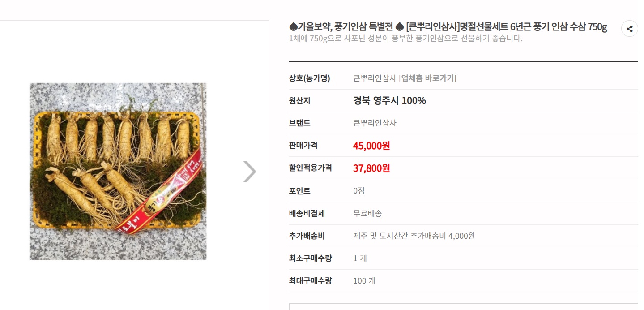Click the 포인트 value showing 0점
The image size is (644, 310).
[359, 191]
